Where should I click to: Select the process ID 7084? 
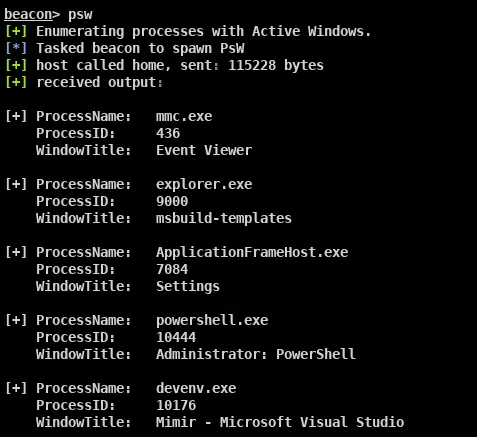tap(172, 269)
